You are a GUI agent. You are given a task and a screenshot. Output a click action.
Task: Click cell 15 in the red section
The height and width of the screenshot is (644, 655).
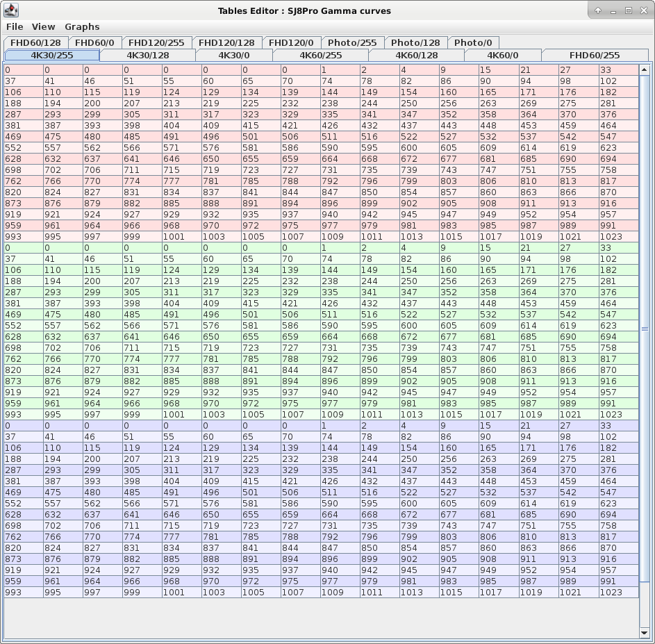tap(499, 69)
